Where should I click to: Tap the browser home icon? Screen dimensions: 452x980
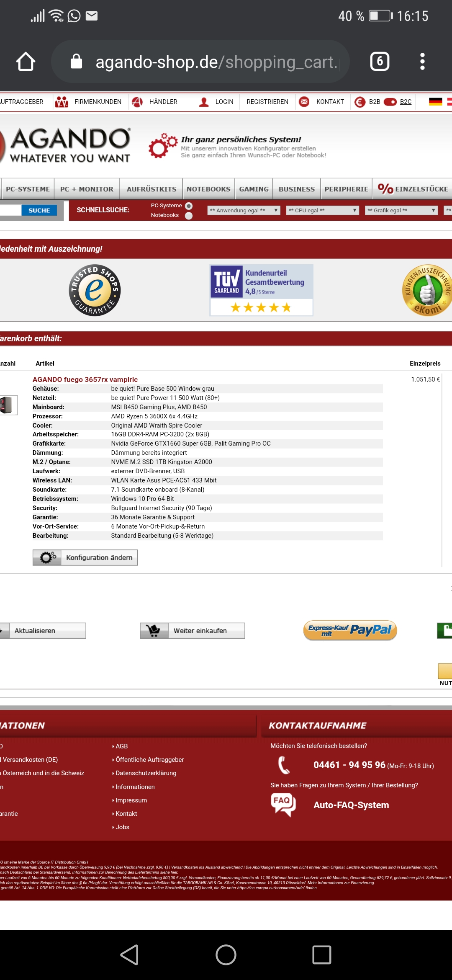coord(26,62)
